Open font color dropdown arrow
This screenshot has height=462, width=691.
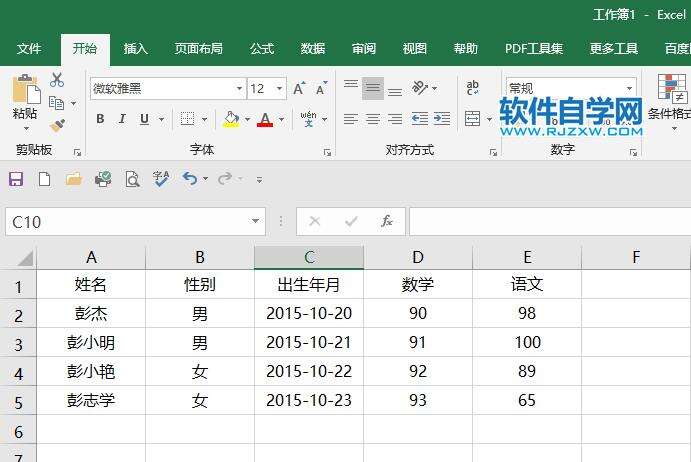[x=282, y=119]
